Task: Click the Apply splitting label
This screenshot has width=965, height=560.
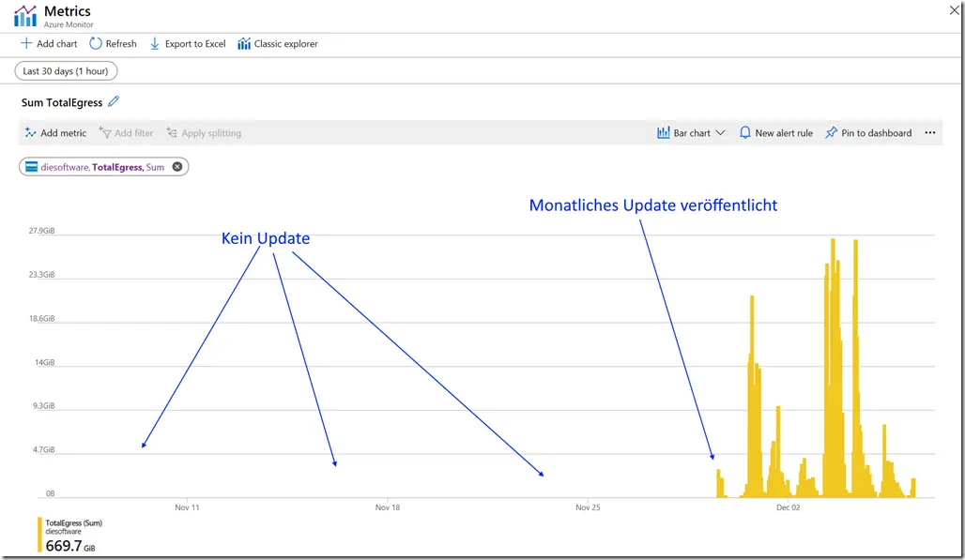Action: 211,133
